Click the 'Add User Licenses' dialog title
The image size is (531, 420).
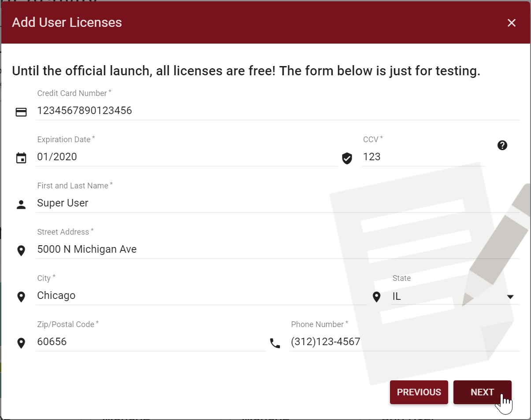coord(67,22)
